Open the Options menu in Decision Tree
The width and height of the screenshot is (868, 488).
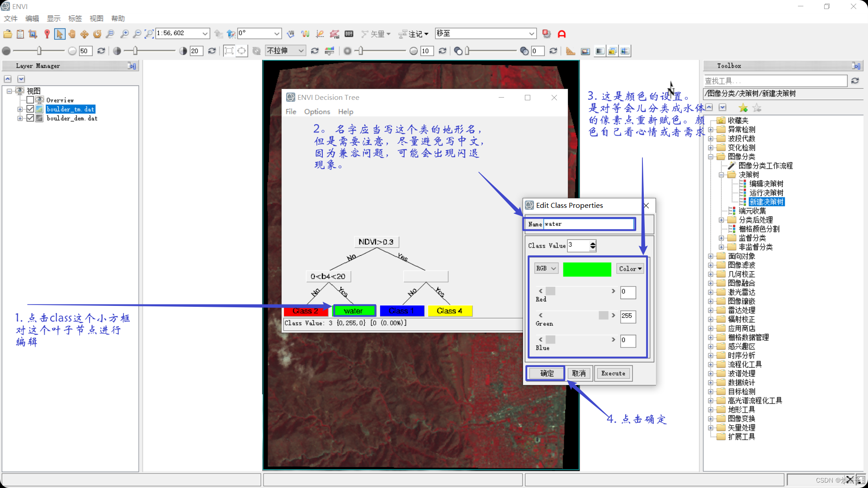coord(316,112)
